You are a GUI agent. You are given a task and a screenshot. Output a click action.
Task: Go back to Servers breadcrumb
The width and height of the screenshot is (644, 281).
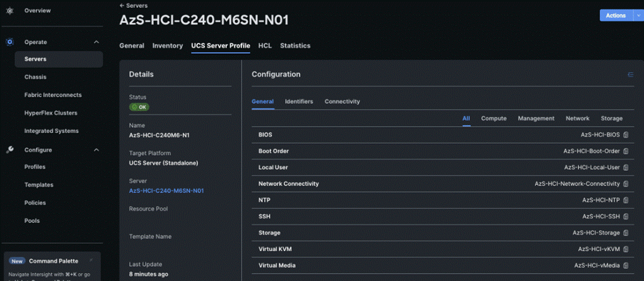pos(134,6)
